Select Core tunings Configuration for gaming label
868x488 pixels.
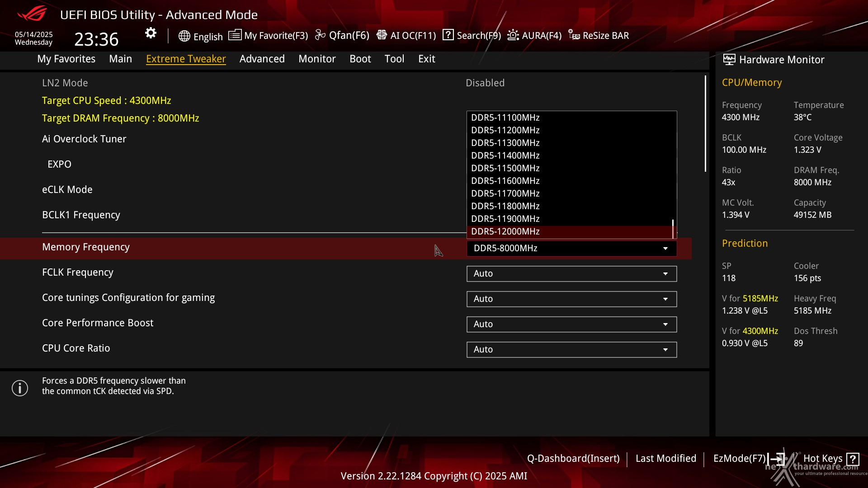click(128, 298)
